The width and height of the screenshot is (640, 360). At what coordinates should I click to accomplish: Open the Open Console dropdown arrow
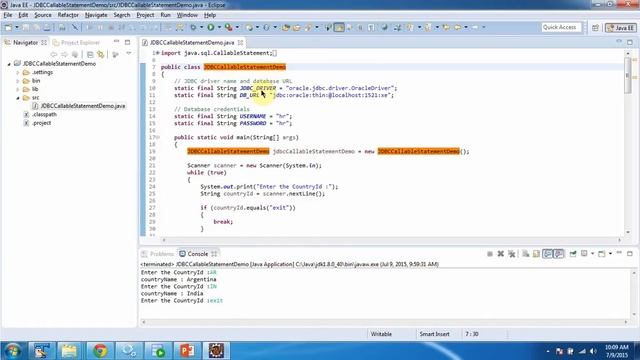pos(610,254)
